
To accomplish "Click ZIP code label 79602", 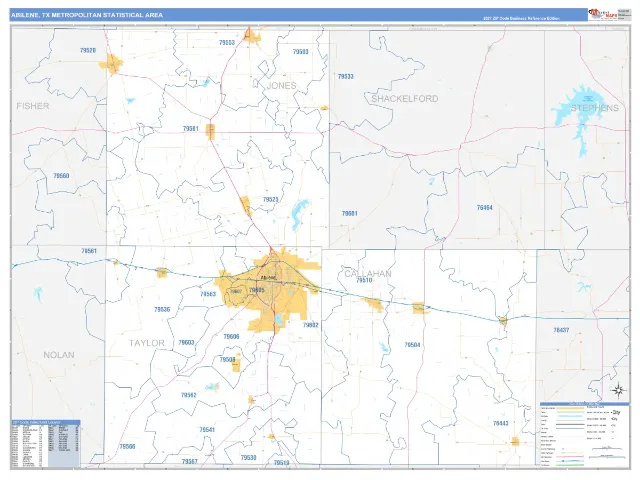I will (x=311, y=325).
